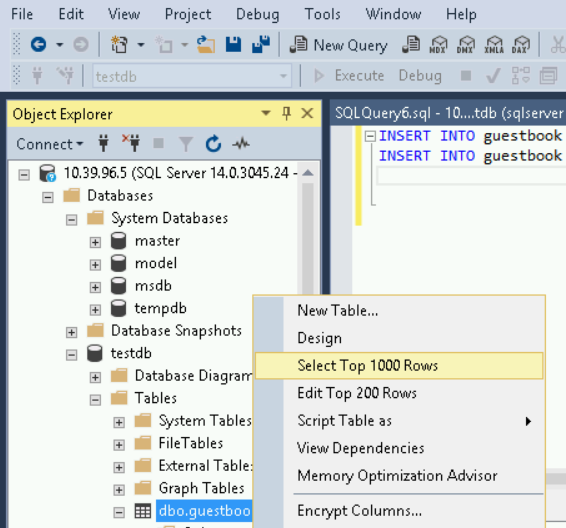The image size is (566, 528).
Task: Expand the External Tables folder
Action: pyautogui.click(x=119, y=467)
